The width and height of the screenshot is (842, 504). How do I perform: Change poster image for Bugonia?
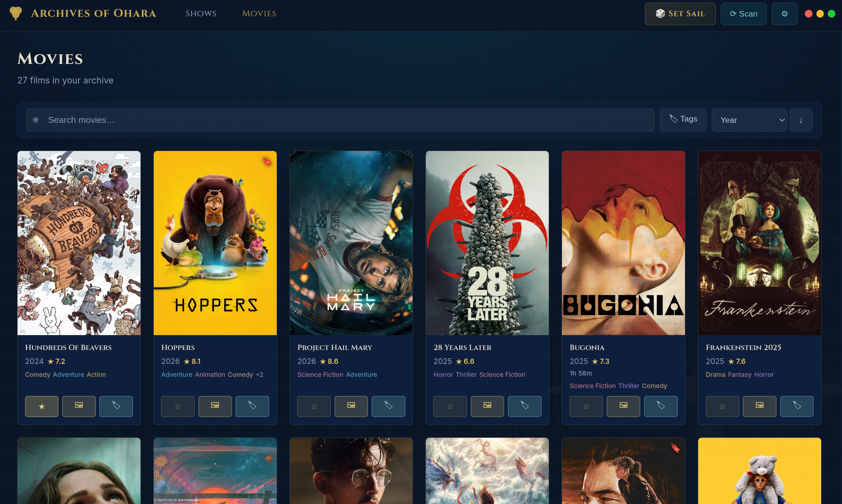[x=624, y=406]
